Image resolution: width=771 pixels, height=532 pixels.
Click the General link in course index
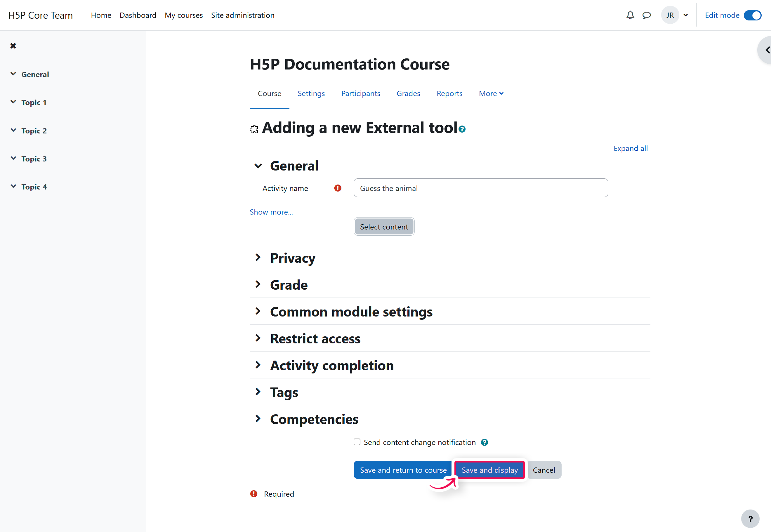tap(35, 74)
